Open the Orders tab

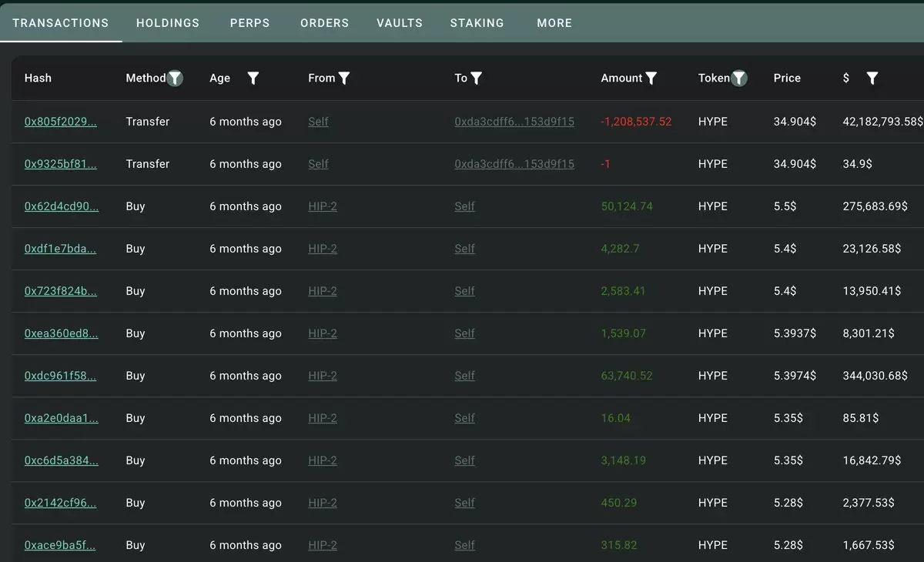(324, 23)
